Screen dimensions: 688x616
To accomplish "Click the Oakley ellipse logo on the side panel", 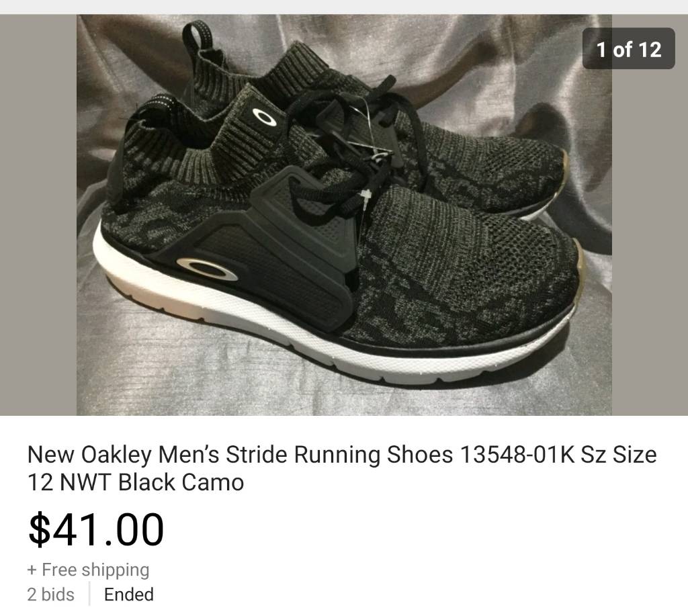I will [x=208, y=269].
